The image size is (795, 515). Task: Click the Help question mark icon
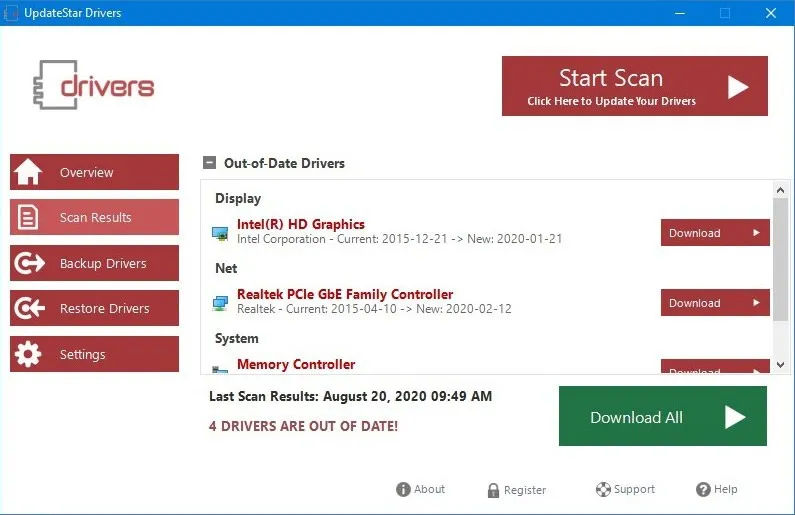click(703, 489)
